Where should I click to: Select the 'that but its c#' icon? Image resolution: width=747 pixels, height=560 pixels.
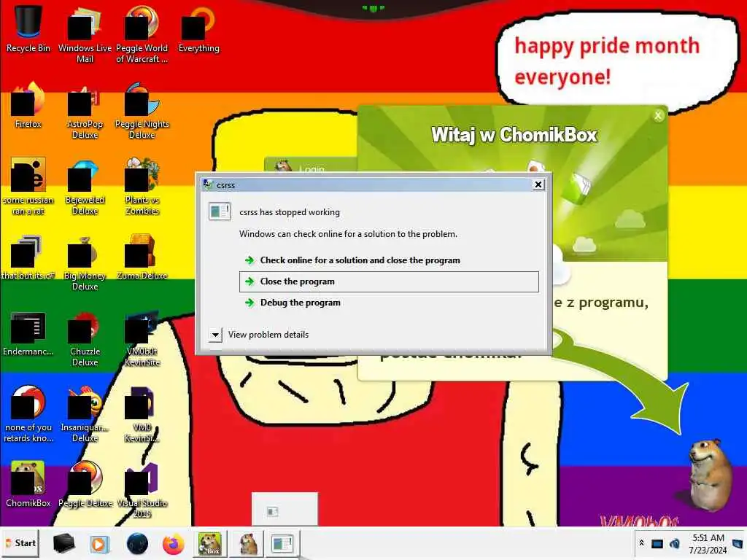pyautogui.click(x=28, y=256)
